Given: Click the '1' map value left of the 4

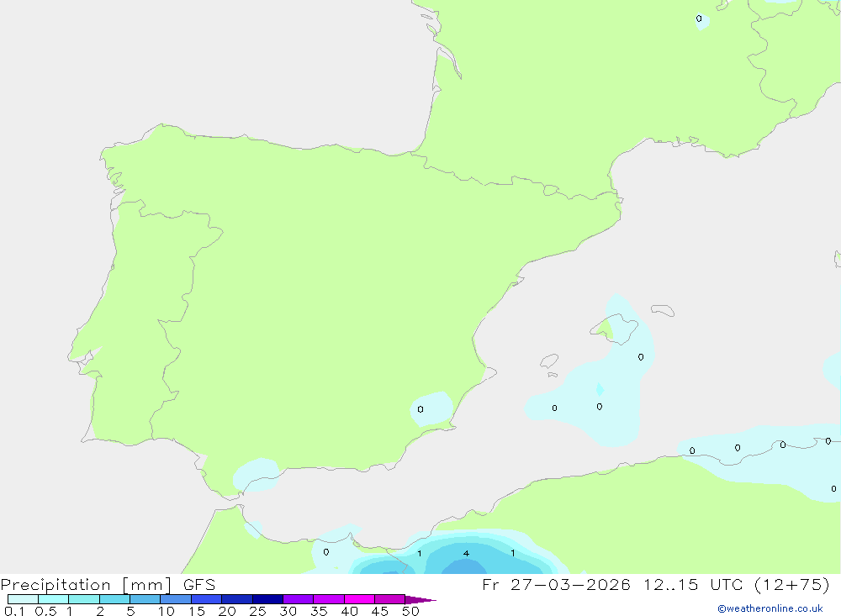Looking at the screenshot, I should pos(420,553).
